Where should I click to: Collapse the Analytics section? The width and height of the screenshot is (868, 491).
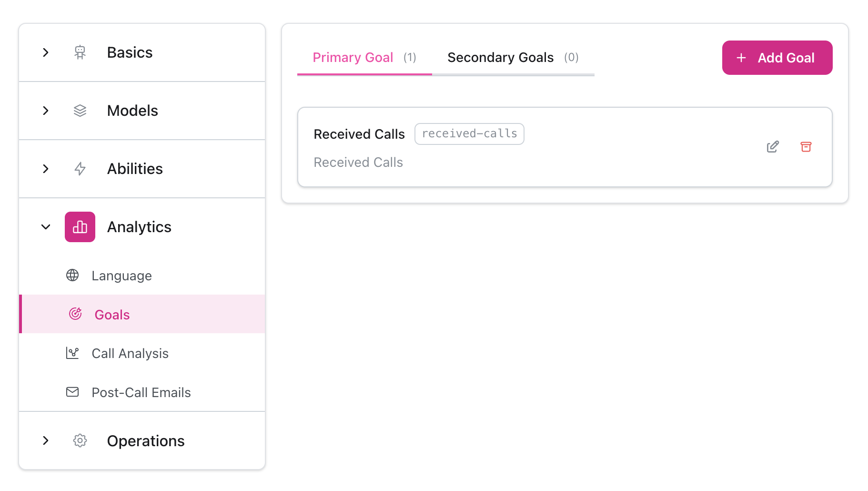(x=46, y=227)
